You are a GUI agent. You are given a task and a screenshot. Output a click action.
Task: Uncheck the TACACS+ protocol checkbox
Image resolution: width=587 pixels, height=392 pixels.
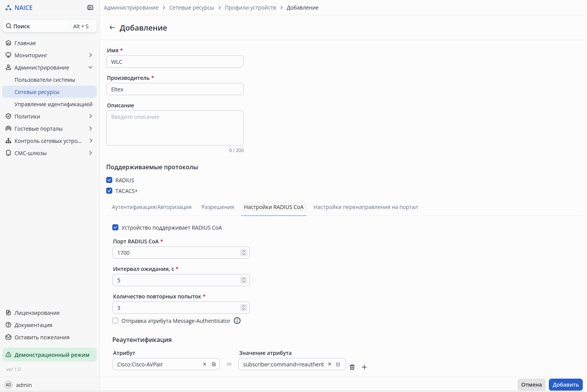[x=110, y=191]
